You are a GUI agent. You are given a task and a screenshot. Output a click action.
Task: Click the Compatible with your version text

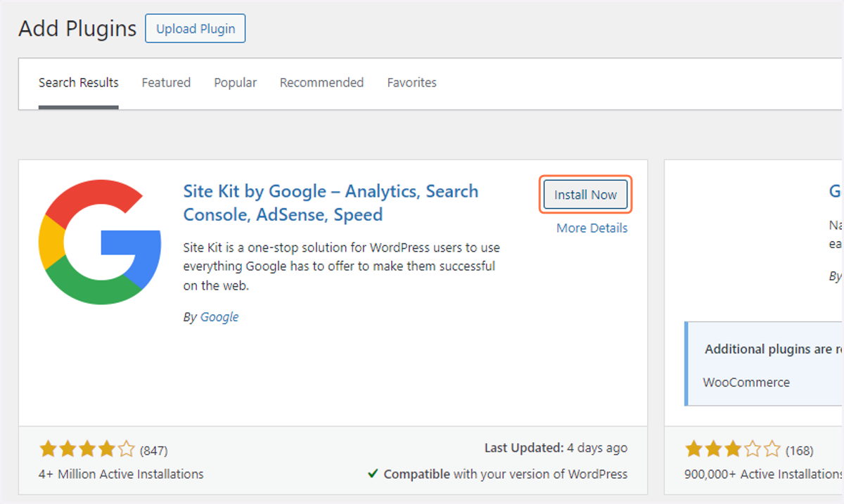[x=505, y=474]
